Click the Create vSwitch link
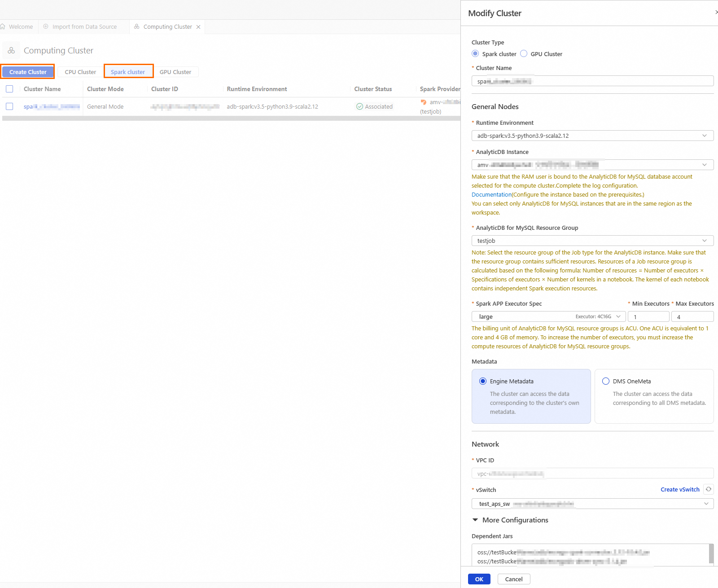The image size is (718, 588). [x=680, y=489]
